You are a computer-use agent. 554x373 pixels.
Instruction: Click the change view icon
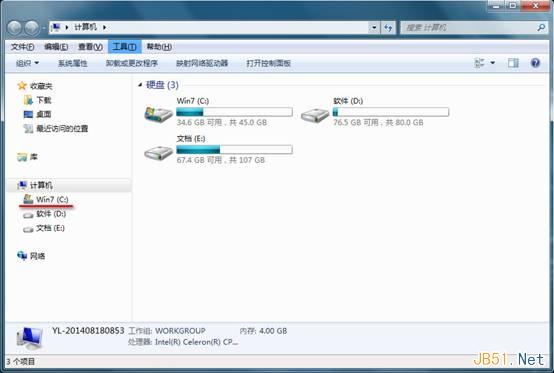(479, 63)
